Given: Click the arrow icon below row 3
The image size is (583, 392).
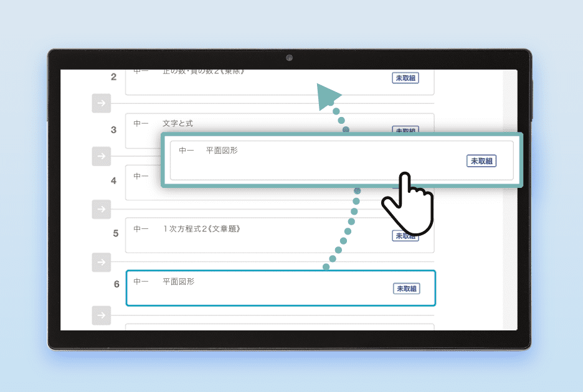Looking at the screenshot, I should click(101, 156).
